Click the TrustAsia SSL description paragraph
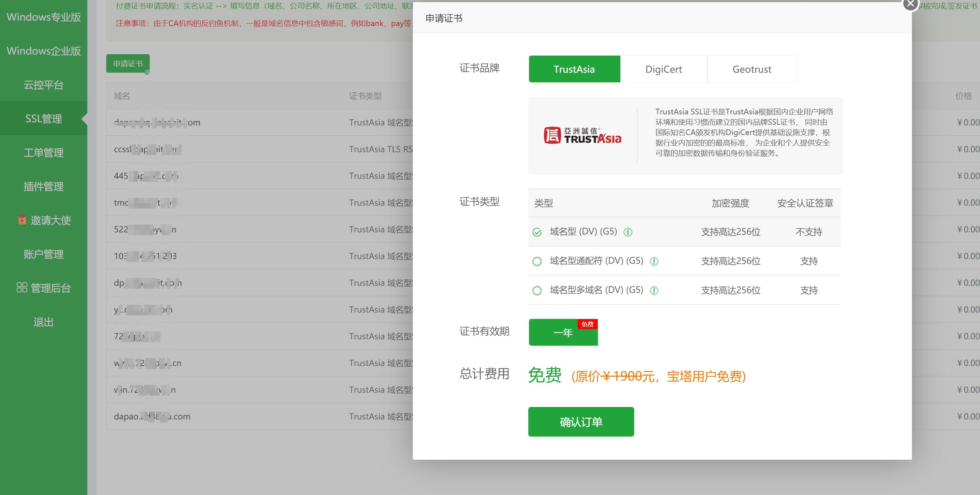Screen dimensions: 980x495 tap(744, 132)
